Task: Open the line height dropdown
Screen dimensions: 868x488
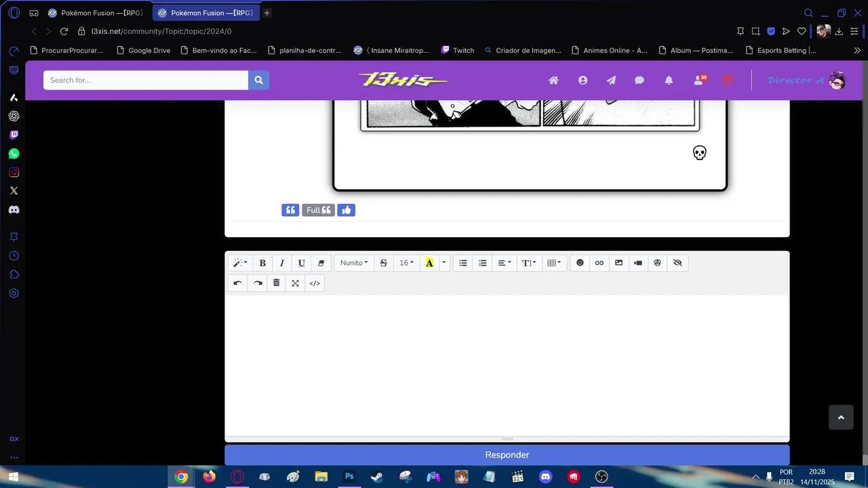Action: [529, 263]
